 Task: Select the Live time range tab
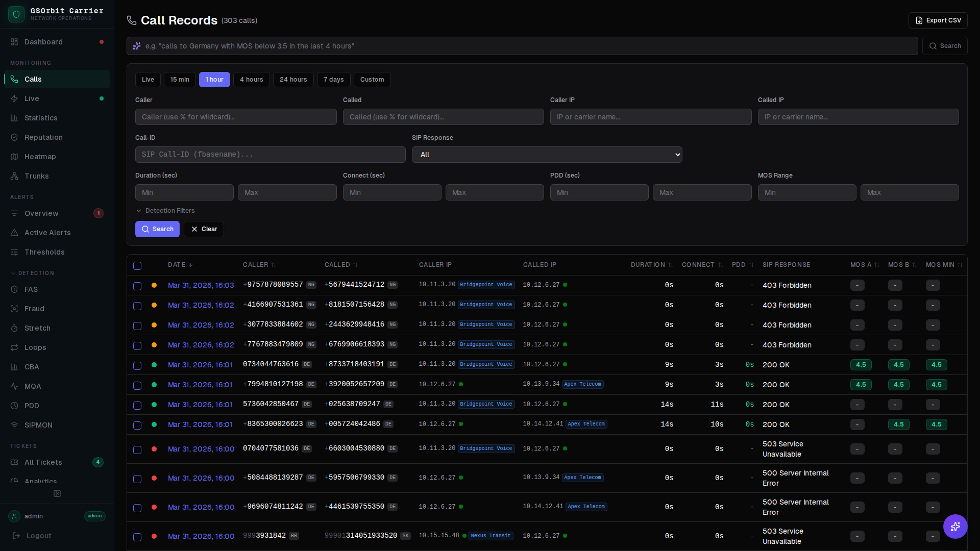click(x=148, y=80)
